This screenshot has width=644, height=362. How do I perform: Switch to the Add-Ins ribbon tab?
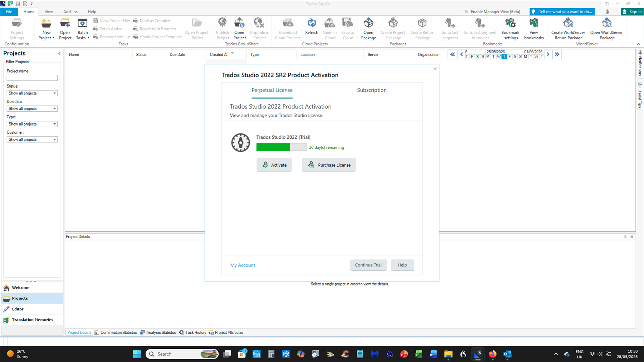70,12
